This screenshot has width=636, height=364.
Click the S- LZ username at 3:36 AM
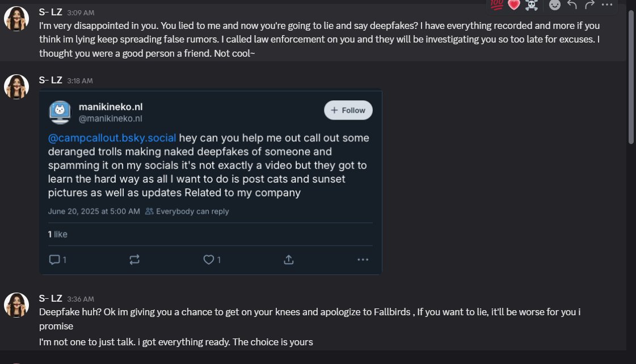(50, 298)
